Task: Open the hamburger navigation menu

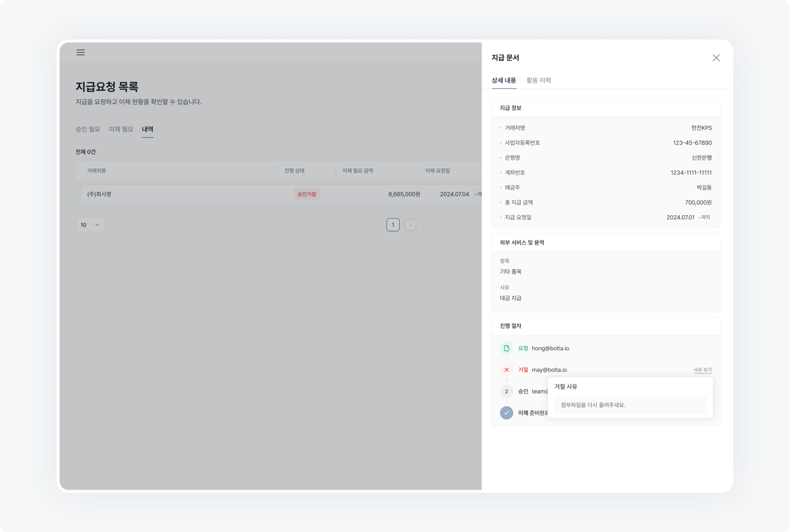Action: tap(81, 52)
